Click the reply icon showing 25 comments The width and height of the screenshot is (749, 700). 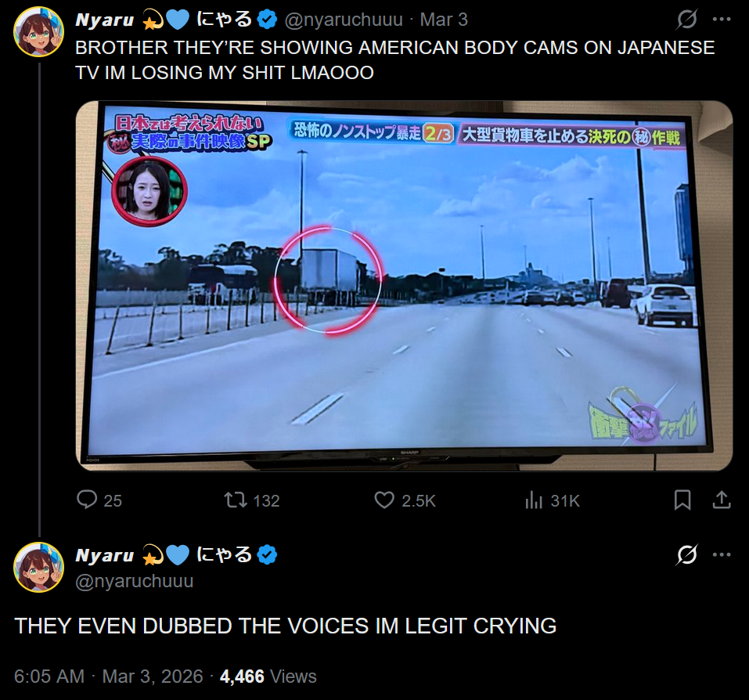point(87,500)
